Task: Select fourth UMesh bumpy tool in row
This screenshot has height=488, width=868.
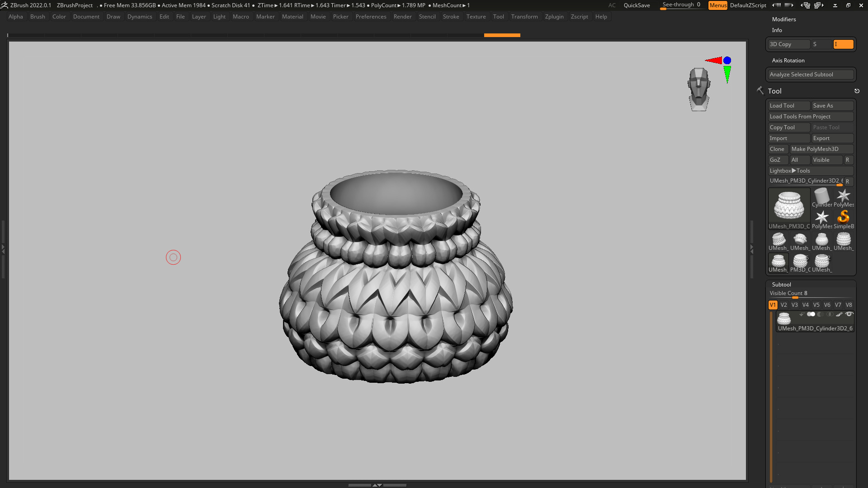Action: pos(843,241)
